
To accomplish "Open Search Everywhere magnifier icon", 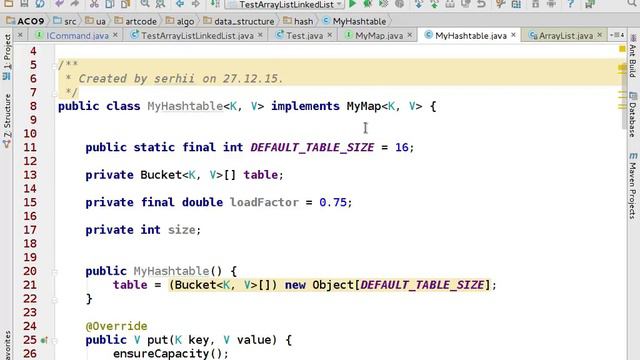I will point(632,4).
